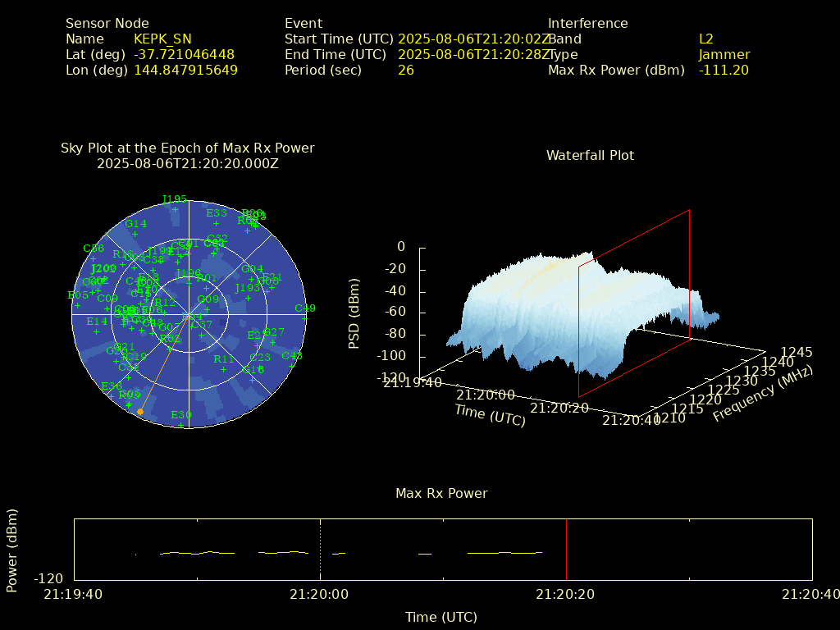The width and height of the screenshot is (840, 630).
Task: Click the orange interference direction dot on sky plot
Action: coord(140,412)
